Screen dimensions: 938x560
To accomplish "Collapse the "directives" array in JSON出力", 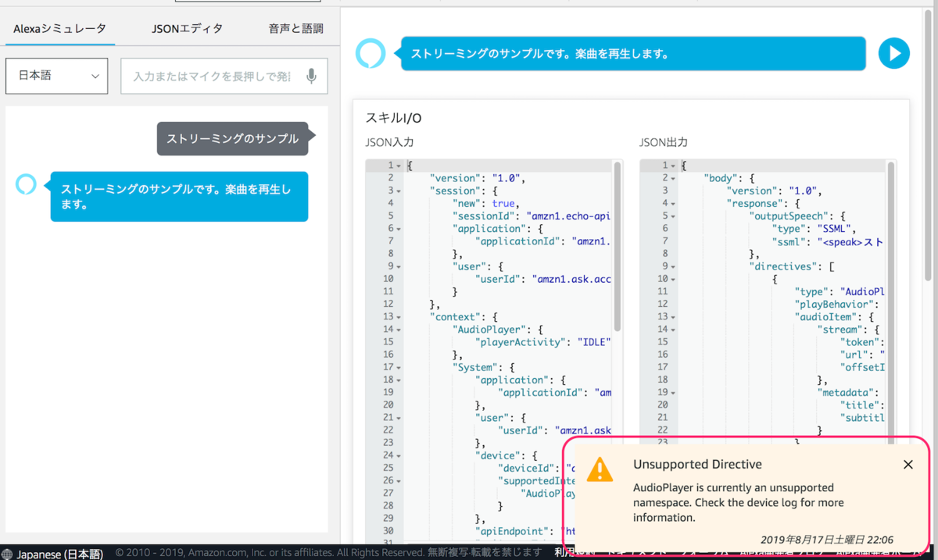I will point(673,266).
